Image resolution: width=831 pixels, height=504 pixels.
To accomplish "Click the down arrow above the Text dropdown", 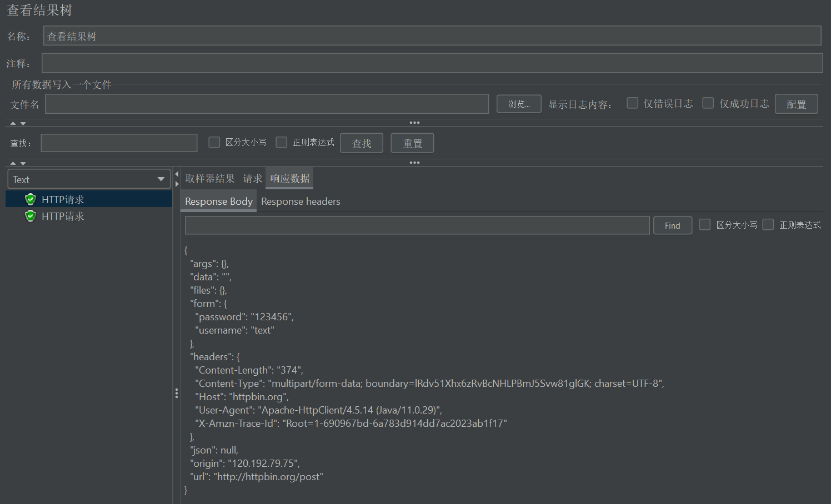I will [23, 163].
